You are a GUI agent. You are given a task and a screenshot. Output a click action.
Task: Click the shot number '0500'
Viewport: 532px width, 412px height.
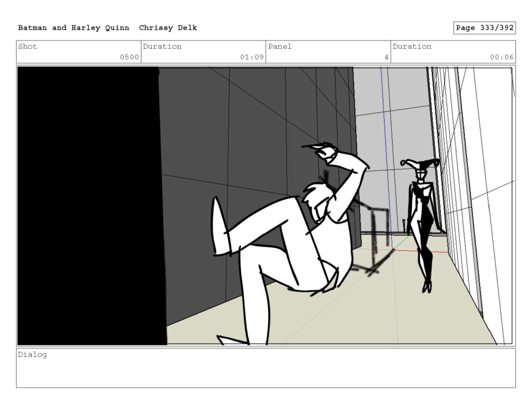tap(129, 57)
